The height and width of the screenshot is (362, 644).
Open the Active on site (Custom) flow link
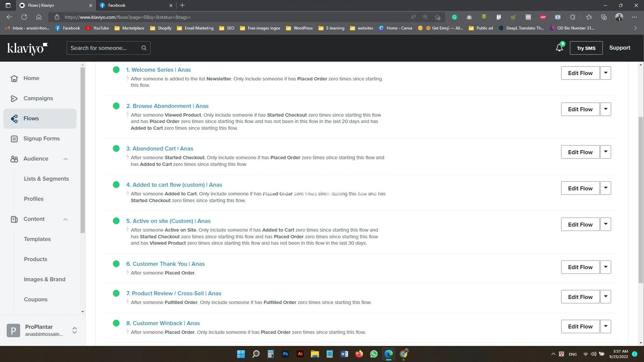click(168, 221)
